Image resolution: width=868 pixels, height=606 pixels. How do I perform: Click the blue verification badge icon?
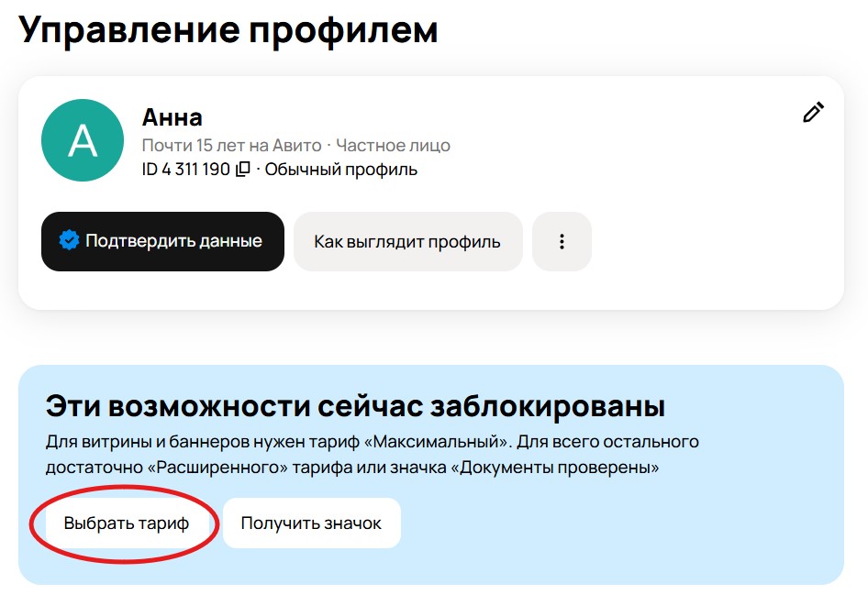70,240
